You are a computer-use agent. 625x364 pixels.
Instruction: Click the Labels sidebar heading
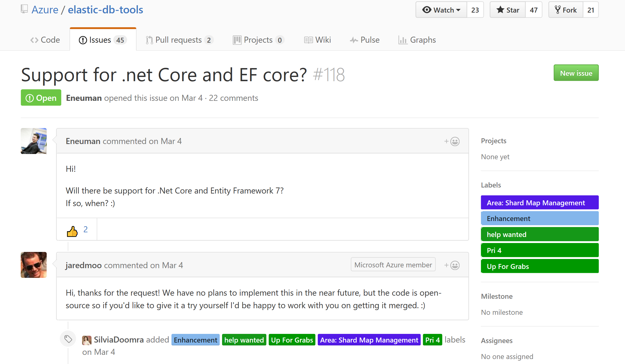click(491, 185)
